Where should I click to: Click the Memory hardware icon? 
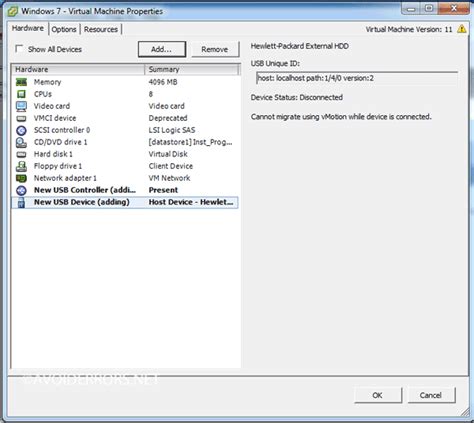click(21, 82)
